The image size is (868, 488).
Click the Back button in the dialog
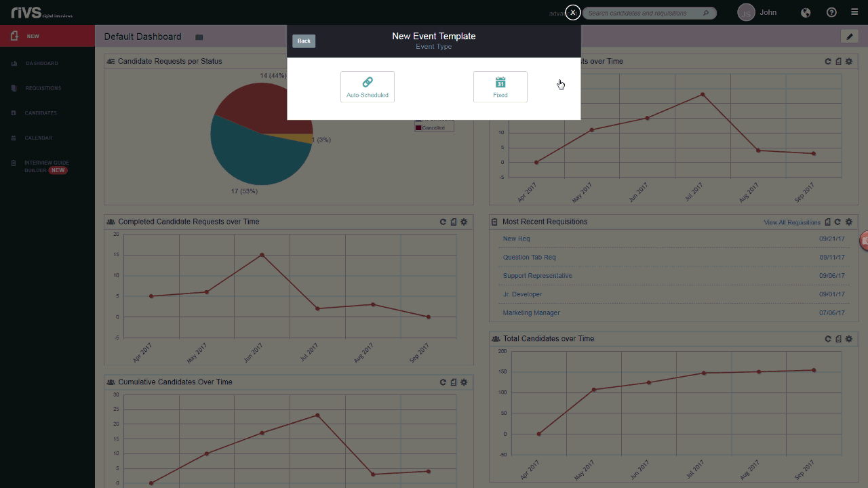click(304, 41)
